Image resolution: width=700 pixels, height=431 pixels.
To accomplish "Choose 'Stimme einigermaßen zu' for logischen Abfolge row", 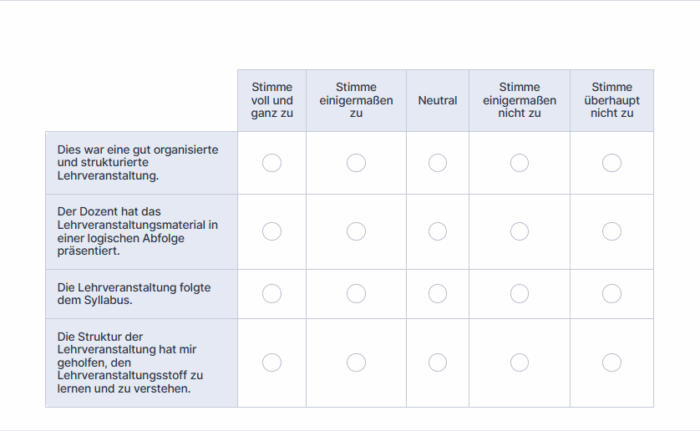I will (356, 231).
